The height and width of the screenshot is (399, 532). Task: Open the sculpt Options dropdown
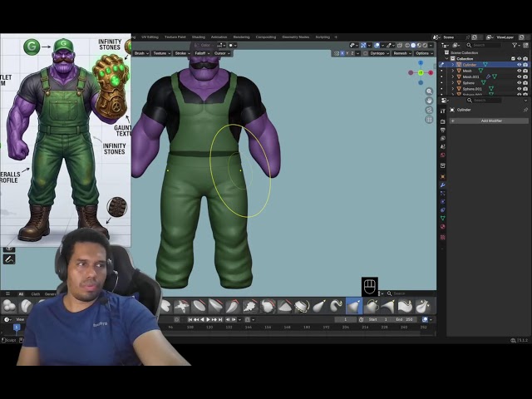point(424,53)
